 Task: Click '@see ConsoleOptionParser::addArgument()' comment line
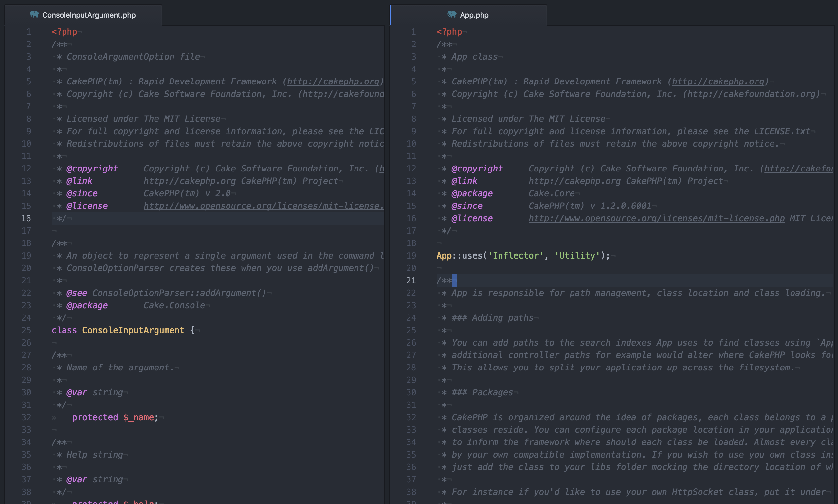(166, 293)
